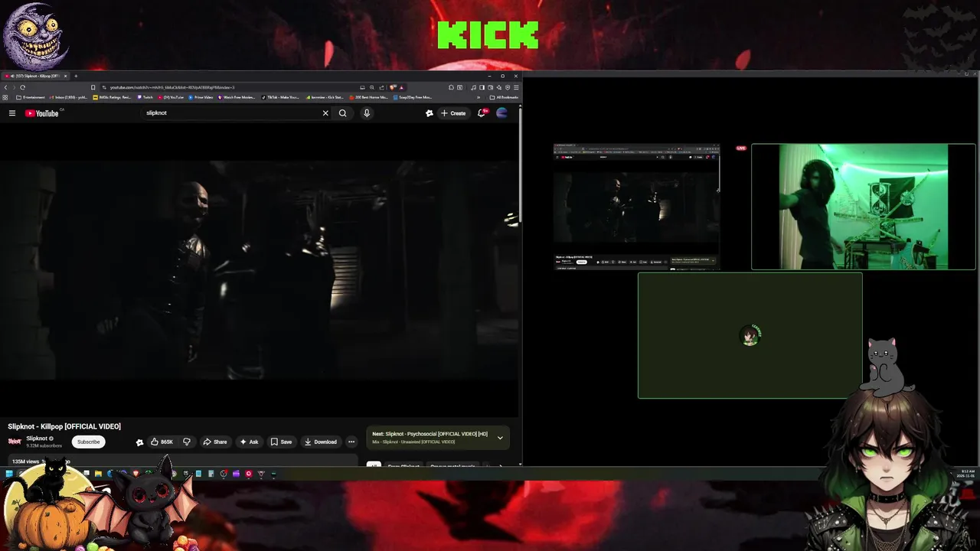Open YouTube notifications bell
The width and height of the screenshot is (980, 551).
click(482, 113)
